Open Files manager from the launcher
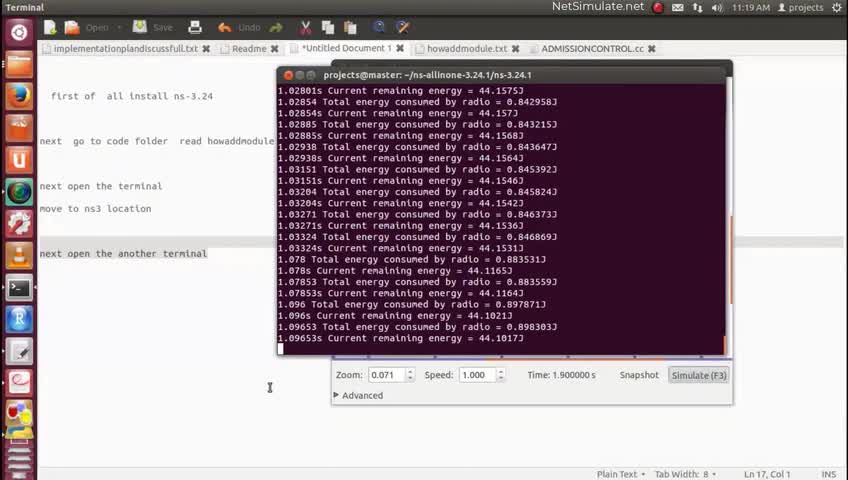Viewport: 848px width, 480px height. click(x=19, y=65)
